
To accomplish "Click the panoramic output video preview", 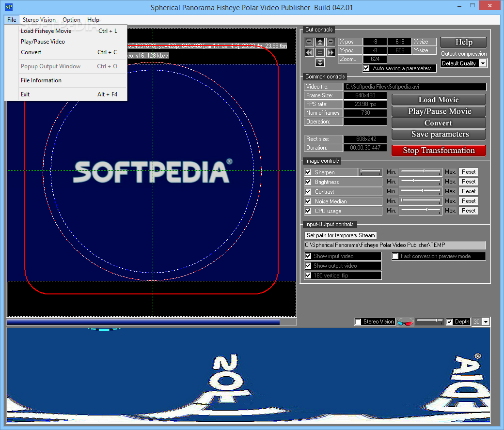I will pos(249,375).
